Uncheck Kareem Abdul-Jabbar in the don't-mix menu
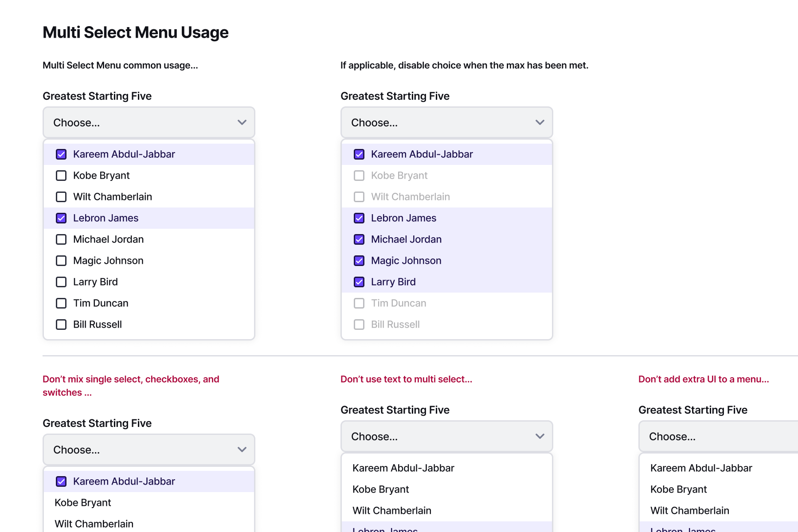 coord(149,481)
